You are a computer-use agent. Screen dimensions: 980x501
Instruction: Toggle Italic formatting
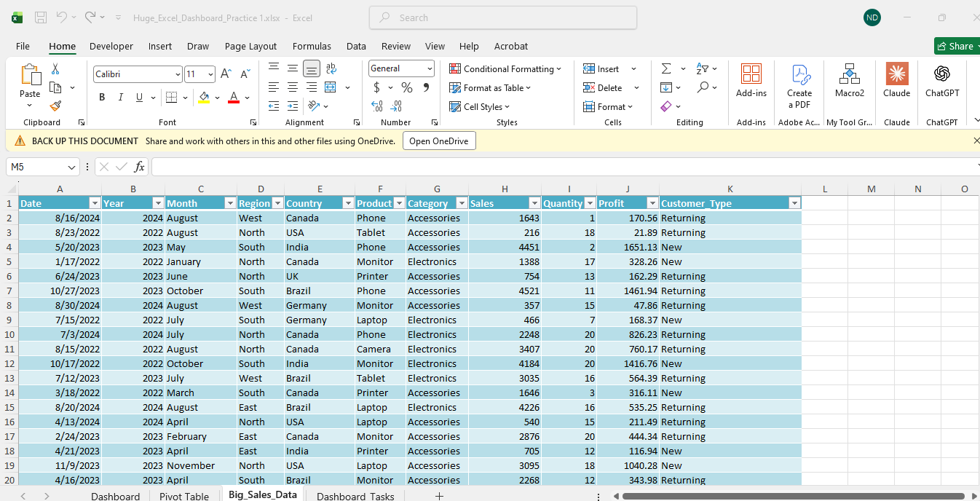(120, 98)
